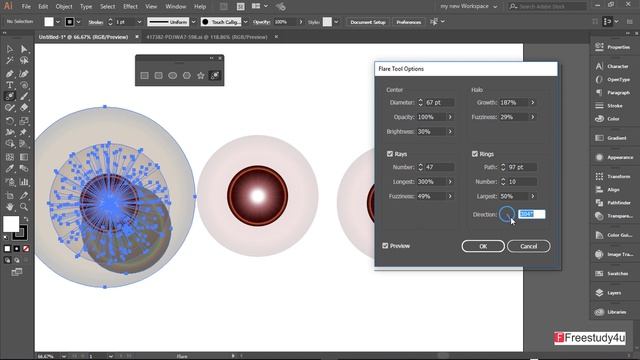640x360 pixels.
Task: Toggle the Preview checkbox
Action: 385,246
